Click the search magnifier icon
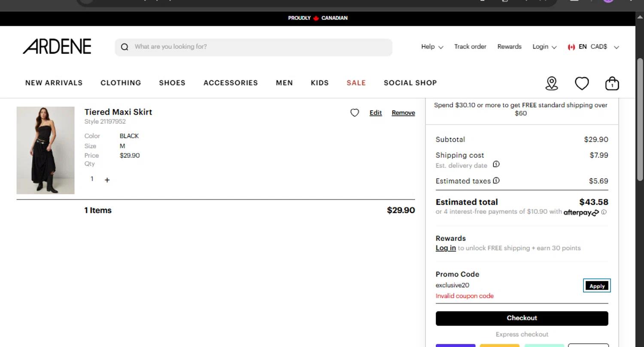The width and height of the screenshot is (644, 347). click(125, 47)
